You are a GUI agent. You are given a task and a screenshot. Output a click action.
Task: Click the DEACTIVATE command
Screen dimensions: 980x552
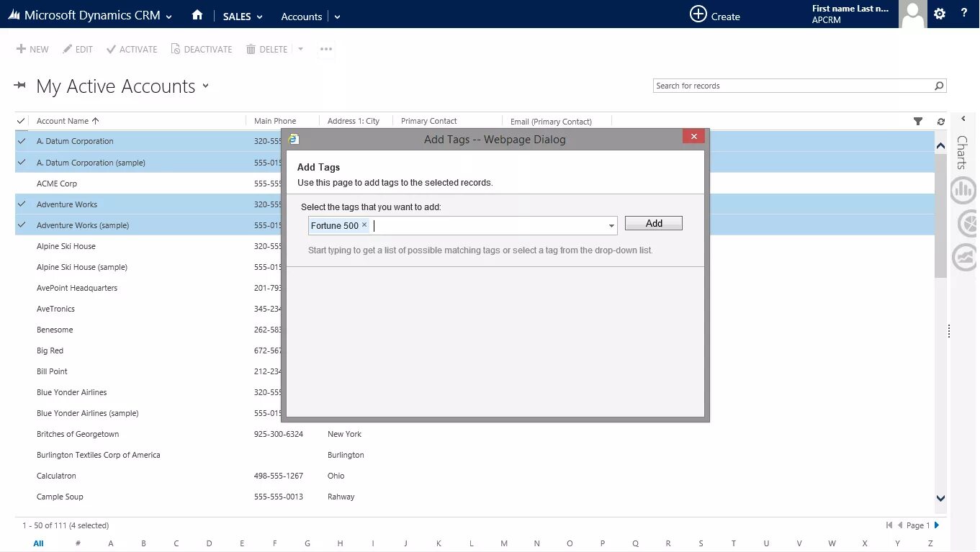click(202, 49)
